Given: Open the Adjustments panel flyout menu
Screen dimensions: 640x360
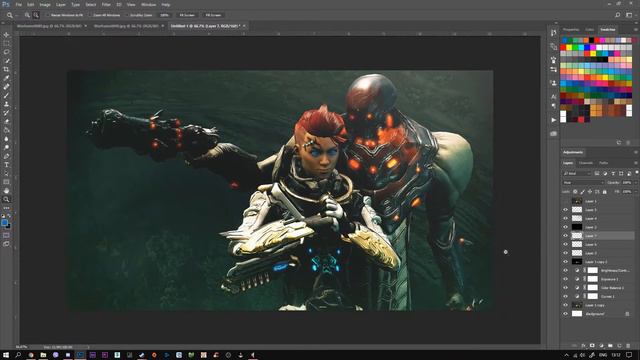Looking at the screenshot, I should [636, 152].
